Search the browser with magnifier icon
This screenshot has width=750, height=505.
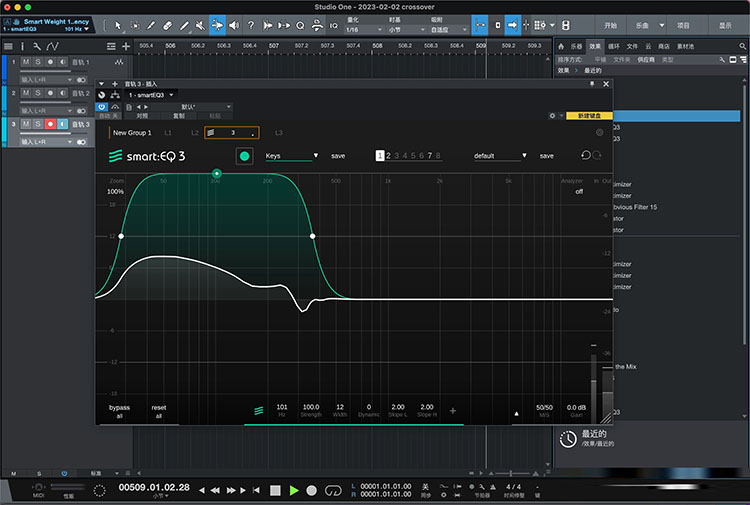pos(742,46)
